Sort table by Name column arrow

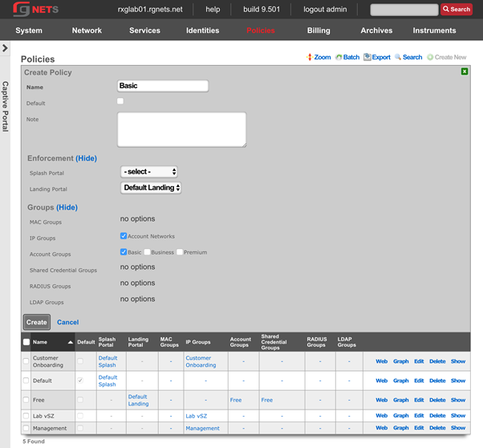pyautogui.click(x=70, y=342)
